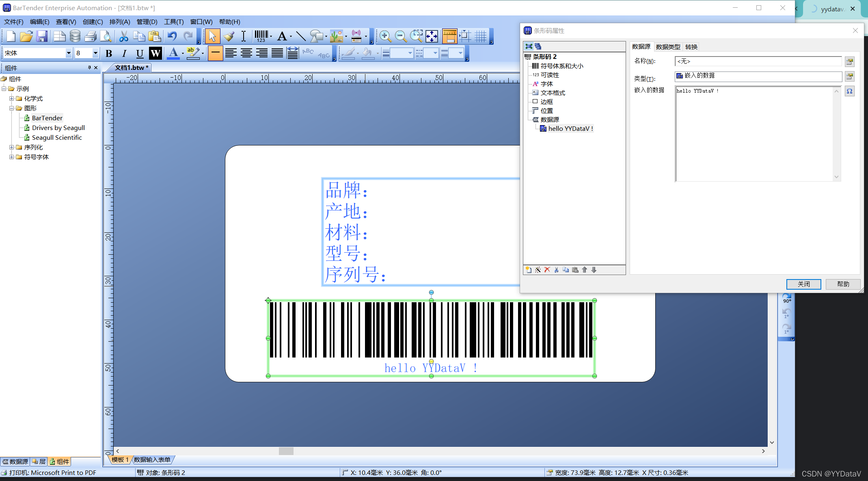The width and height of the screenshot is (868, 481).
Task: Expand the 化学式 folder in components tree
Action: (12, 98)
